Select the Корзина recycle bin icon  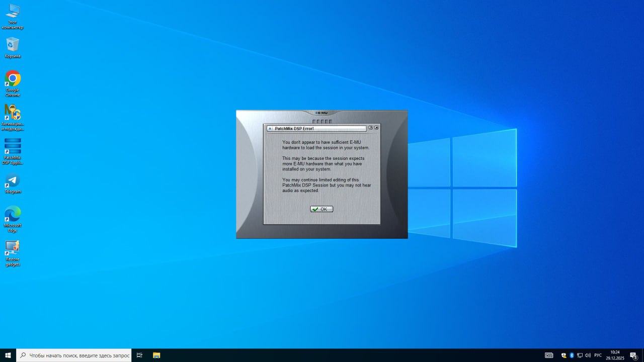13,45
